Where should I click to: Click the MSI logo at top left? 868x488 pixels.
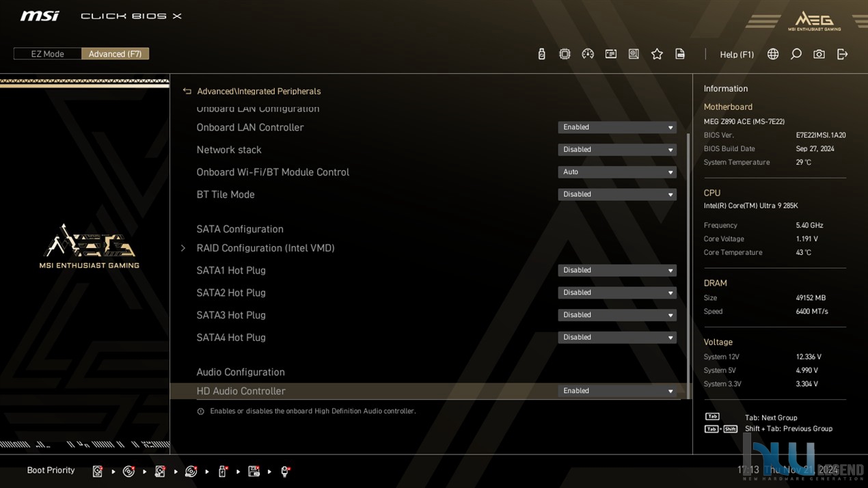40,16
